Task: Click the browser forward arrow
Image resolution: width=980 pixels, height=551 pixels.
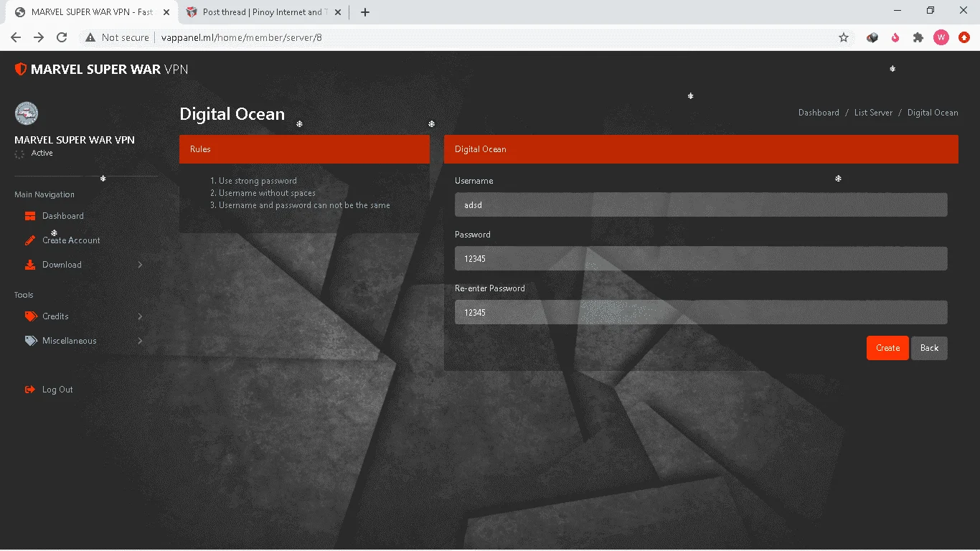Action: pyautogui.click(x=39, y=37)
